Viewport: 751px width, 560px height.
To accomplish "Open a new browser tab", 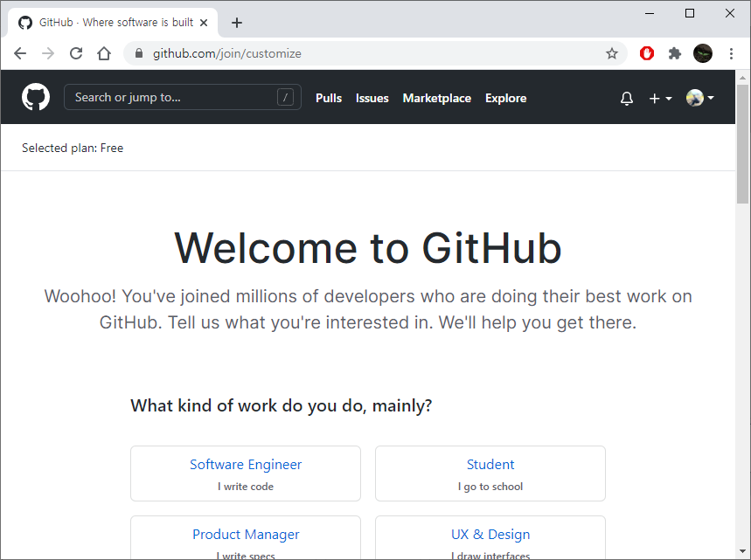I will point(237,23).
